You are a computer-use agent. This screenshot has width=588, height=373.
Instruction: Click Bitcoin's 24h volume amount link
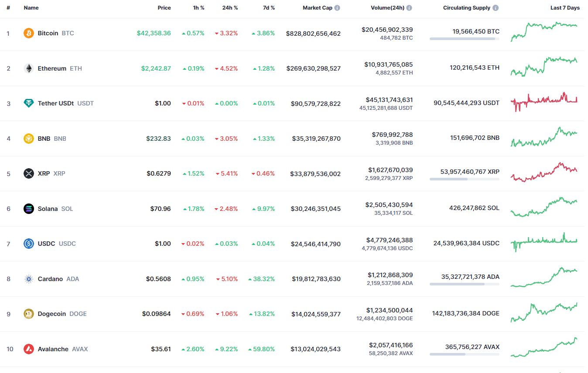[387, 30]
